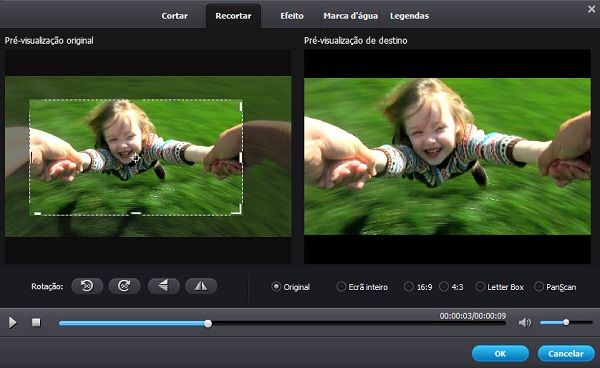Select the 16:9 aspect ratio

[x=418, y=287]
